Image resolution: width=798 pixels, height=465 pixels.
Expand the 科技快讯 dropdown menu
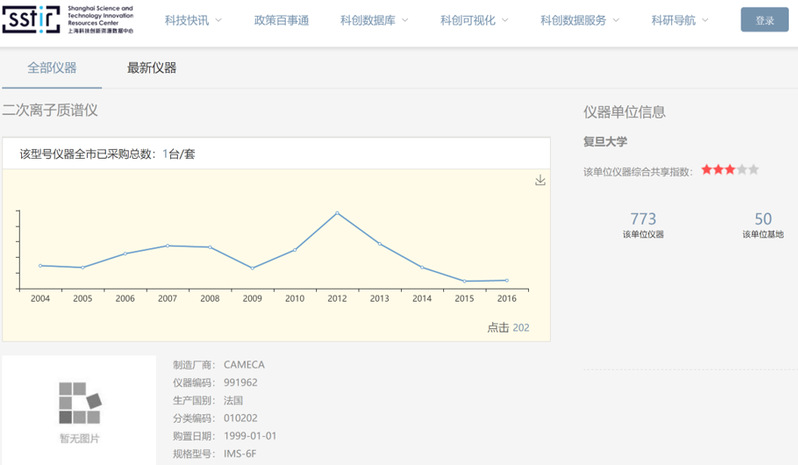click(x=193, y=20)
